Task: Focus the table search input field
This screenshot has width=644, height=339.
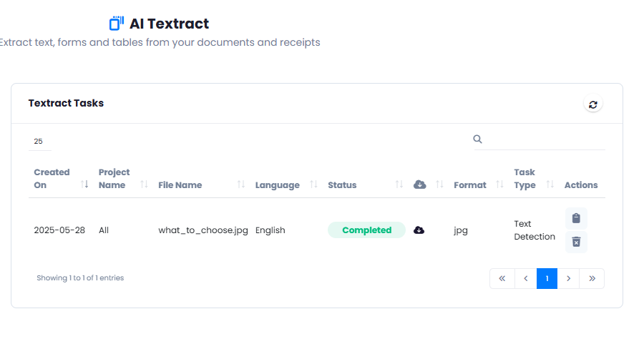Action: coord(545,139)
